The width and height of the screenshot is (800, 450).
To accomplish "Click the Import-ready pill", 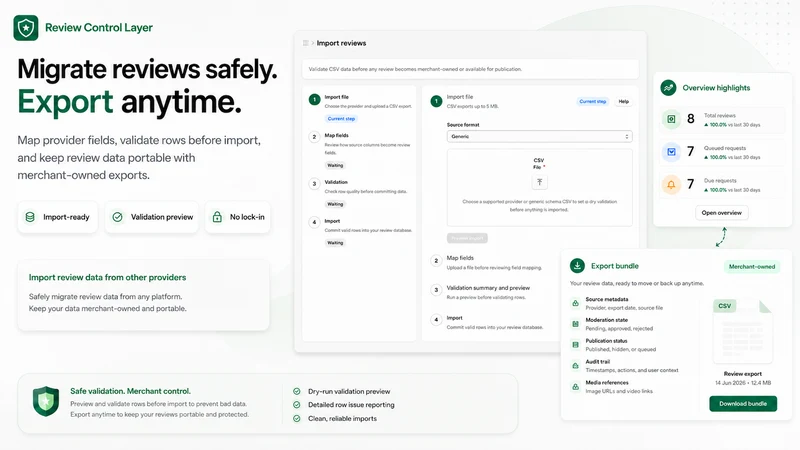I will [x=58, y=217].
